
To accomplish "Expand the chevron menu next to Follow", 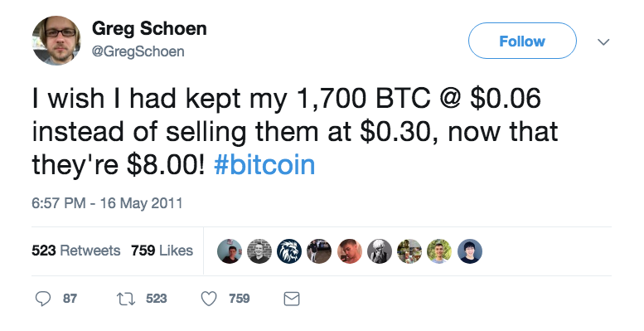I will [x=603, y=41].
